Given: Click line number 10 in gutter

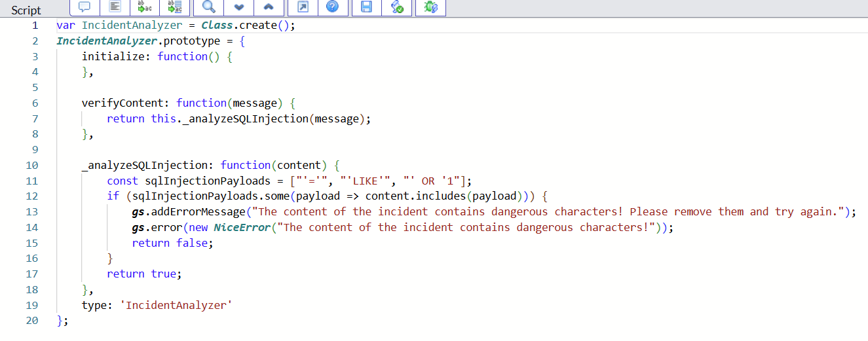Looking at the screenshot, I should point(32,165).
